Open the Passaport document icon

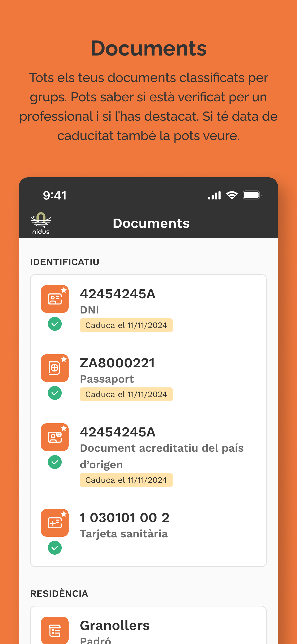(55, 368)
